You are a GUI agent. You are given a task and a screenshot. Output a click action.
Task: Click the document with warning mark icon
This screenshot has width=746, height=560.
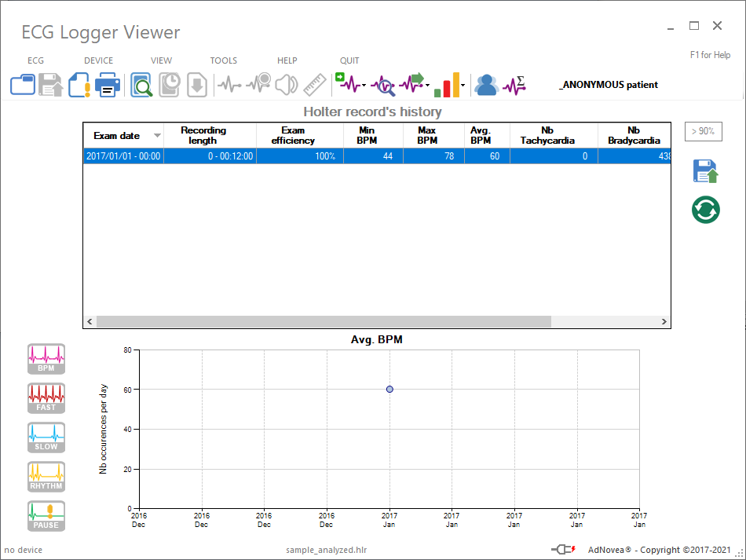click(x=79, y=85)
